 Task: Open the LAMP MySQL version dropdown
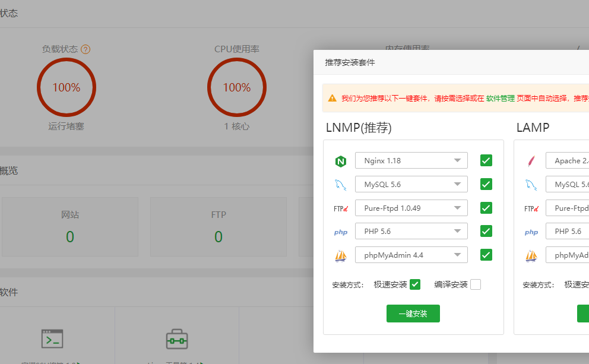[x=567, y=184]
